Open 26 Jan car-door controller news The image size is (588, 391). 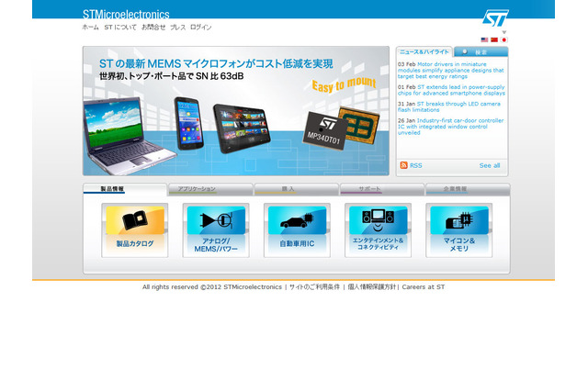coord(450,127)
